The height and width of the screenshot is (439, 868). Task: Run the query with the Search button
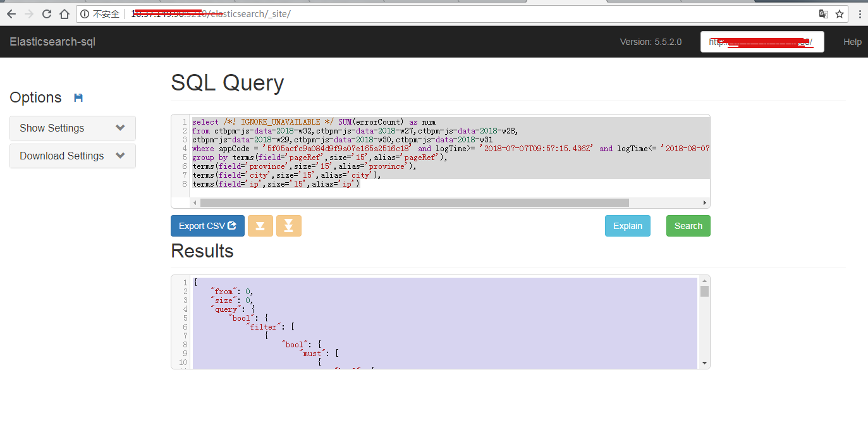click(688, 226)
